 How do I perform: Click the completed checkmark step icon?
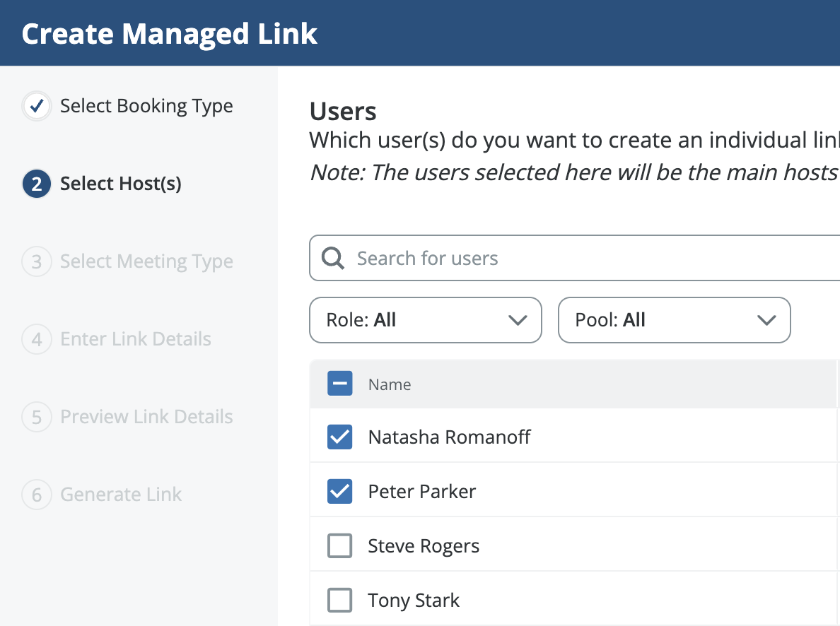[x=37, y=107]
